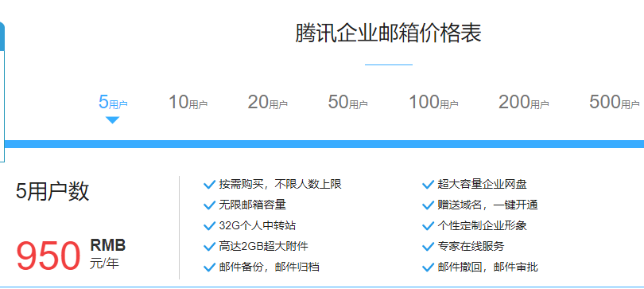
Task: Click the heading 腾讯企业邮箱价格表
Action: 388,33
